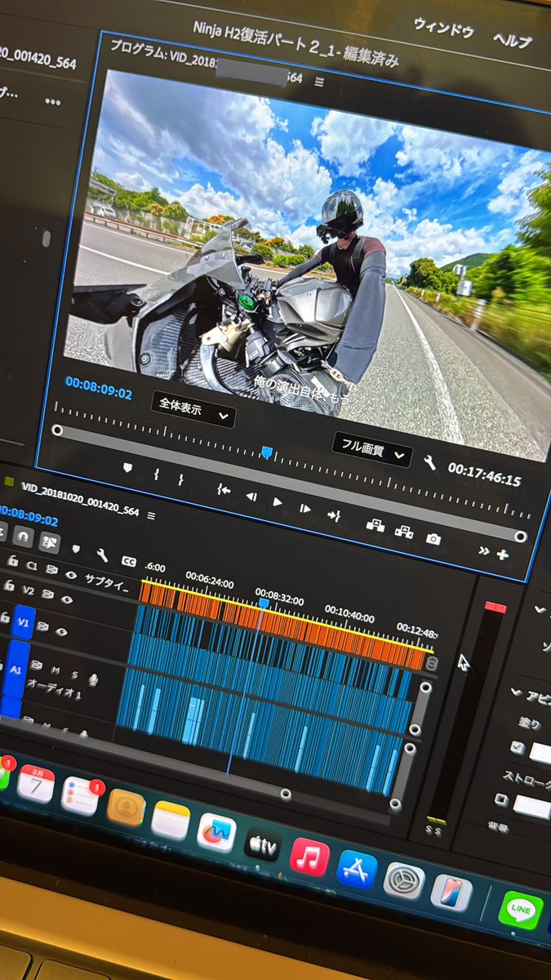Viewport: 551px width, 980px height.
Task: Toggle lock on C1 subtitle track
Action: (13, 561)
